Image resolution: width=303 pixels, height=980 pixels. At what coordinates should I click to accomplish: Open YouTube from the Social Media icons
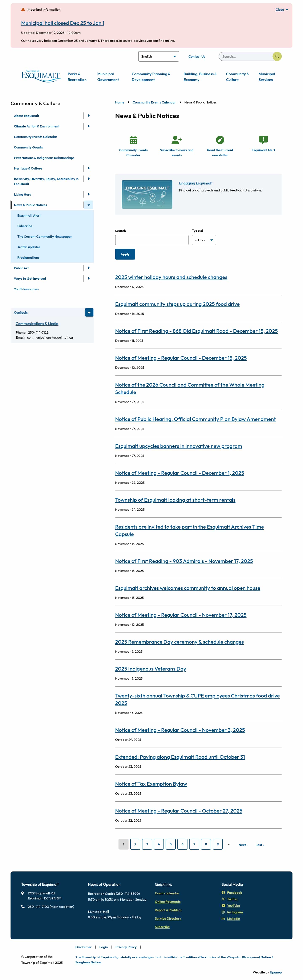point(223,906)
